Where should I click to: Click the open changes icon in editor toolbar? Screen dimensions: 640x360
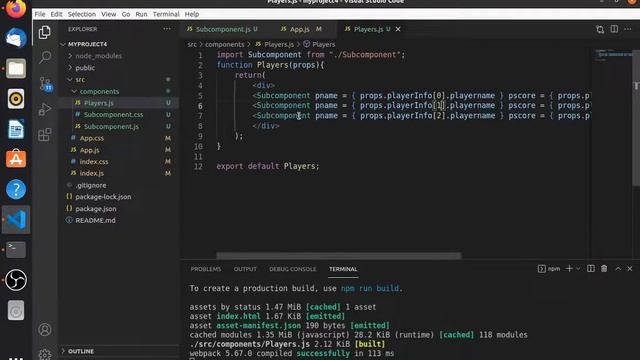point(600,29)
